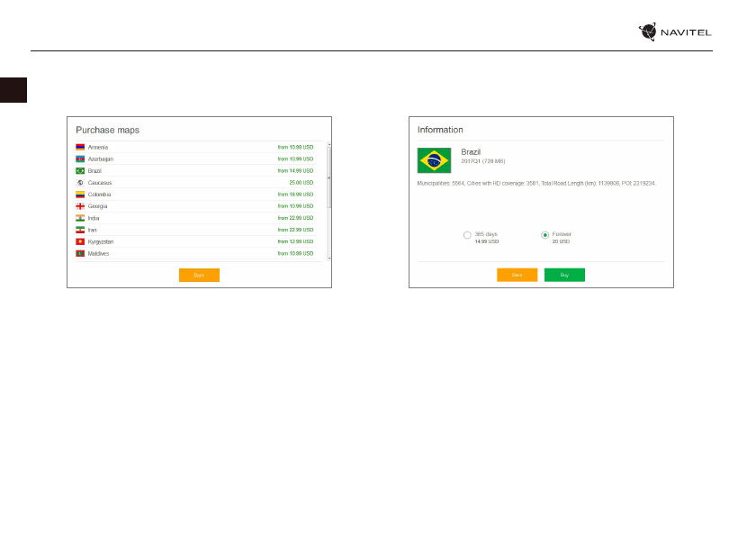
Task: Select the Caucasus globe icon
Action: pos(80,182)
